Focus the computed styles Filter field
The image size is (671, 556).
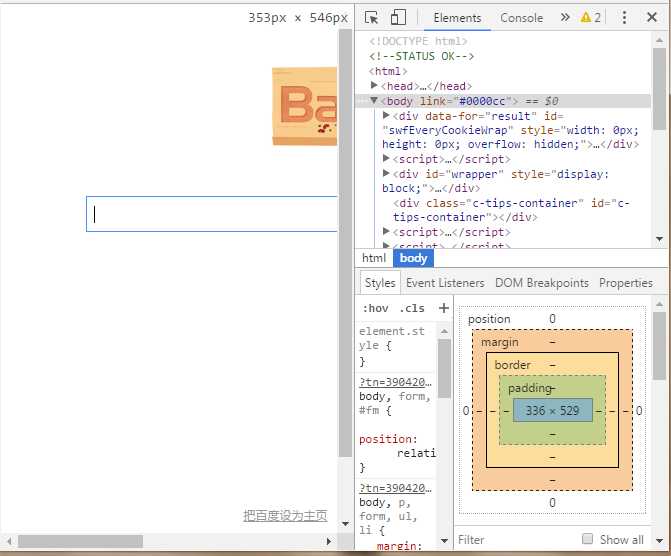[516, 540]
